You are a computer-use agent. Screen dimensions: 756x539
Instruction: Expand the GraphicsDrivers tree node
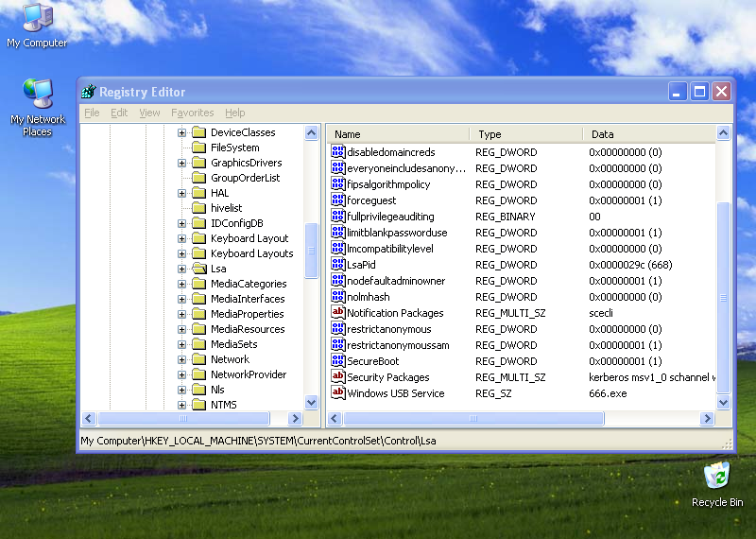(x=181, y=163)
